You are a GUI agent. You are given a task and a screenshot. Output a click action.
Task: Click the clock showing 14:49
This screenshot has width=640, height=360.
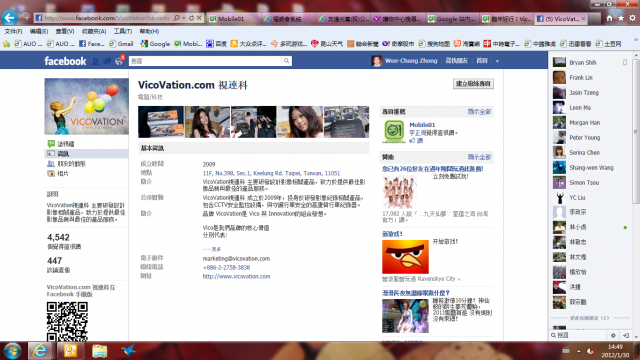pyautogui.click(x=615, y=347)
